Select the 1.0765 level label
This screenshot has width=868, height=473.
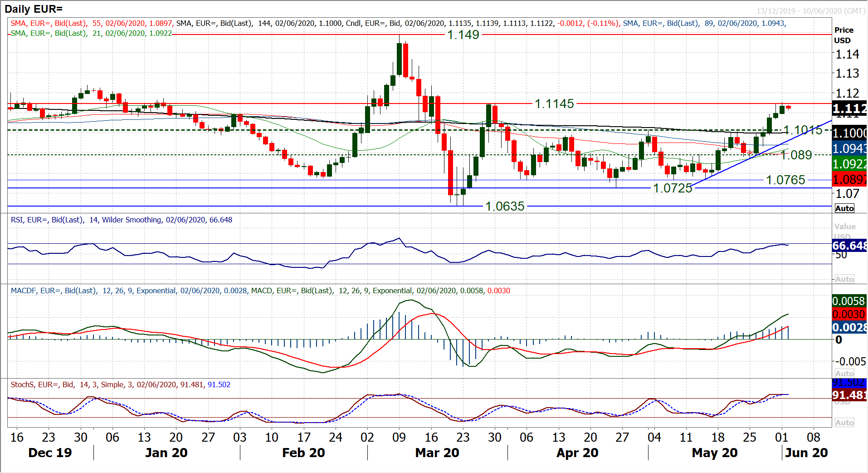tap(785, 180)
